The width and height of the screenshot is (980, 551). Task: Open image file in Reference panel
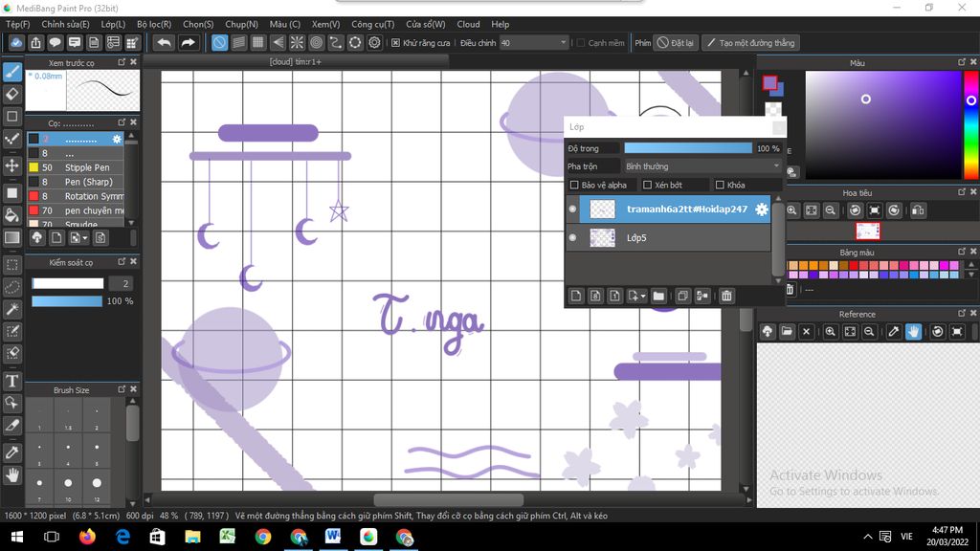787,332
